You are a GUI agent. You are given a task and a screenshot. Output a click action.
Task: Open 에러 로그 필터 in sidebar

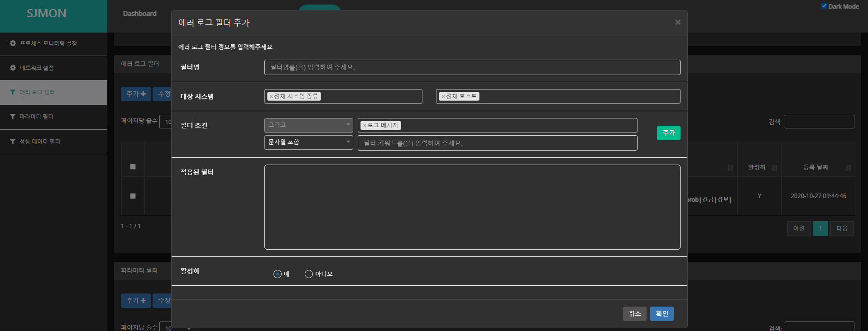pos(53,92)
